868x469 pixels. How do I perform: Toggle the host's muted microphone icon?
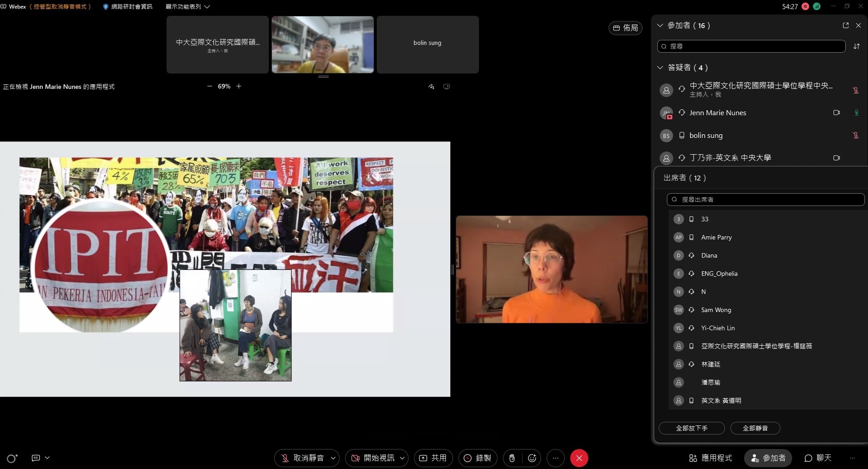coord(855,90)
